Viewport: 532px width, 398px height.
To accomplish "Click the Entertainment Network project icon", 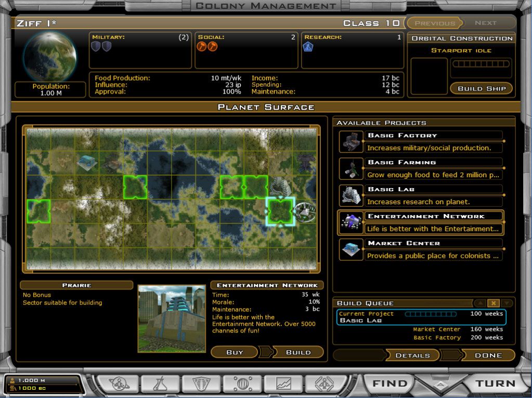I will point(351,222).
